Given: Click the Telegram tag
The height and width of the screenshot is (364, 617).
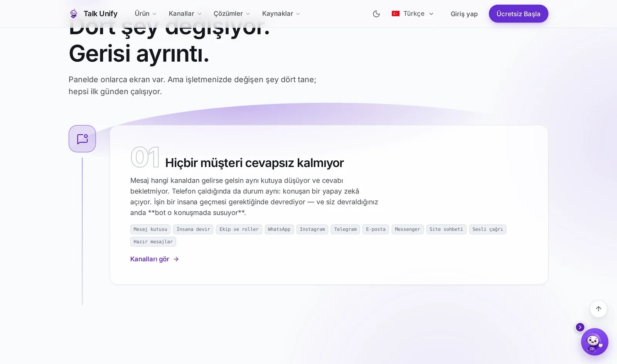Looking at the screenshot, I should [x=346, y=229].
